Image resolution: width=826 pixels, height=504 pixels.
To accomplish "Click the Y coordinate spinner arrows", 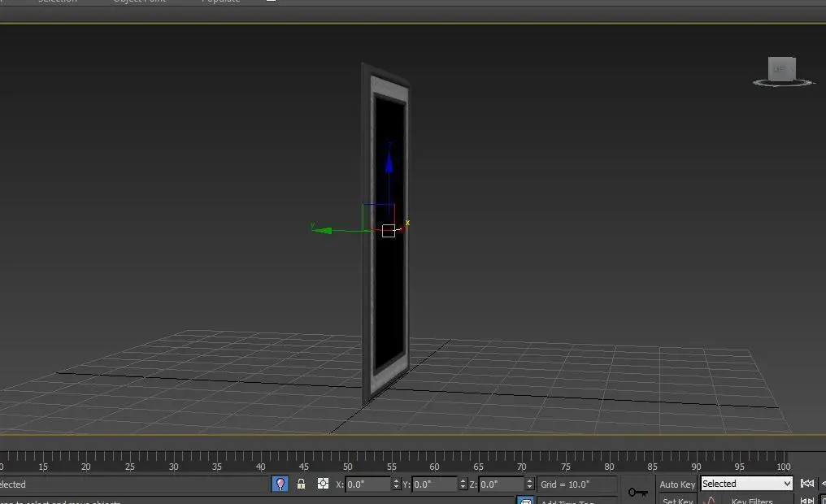I will [463, 484].
